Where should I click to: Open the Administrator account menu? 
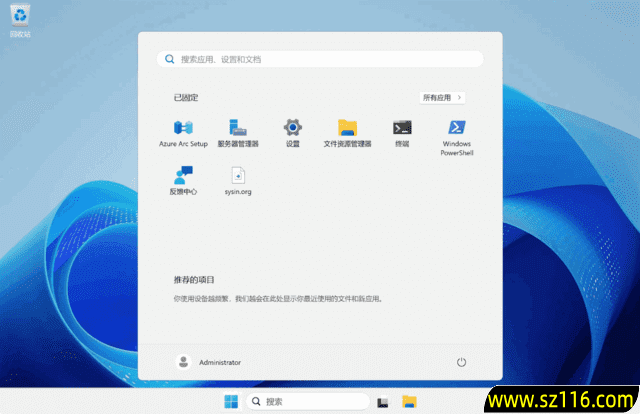(209, 362)
